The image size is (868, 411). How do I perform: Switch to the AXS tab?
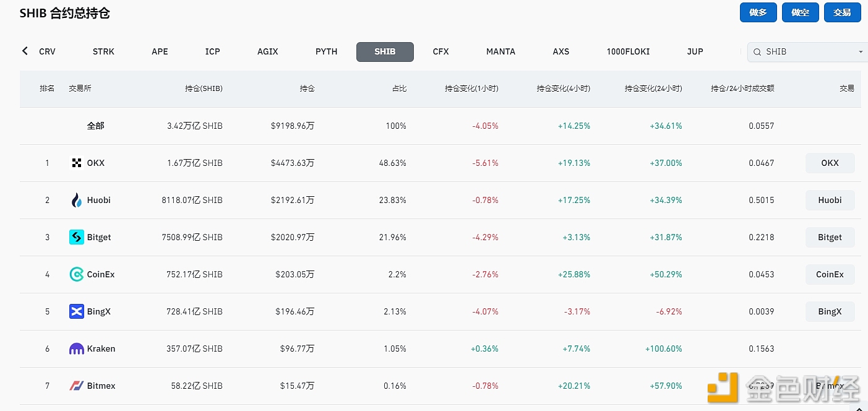tap(561, 52)
